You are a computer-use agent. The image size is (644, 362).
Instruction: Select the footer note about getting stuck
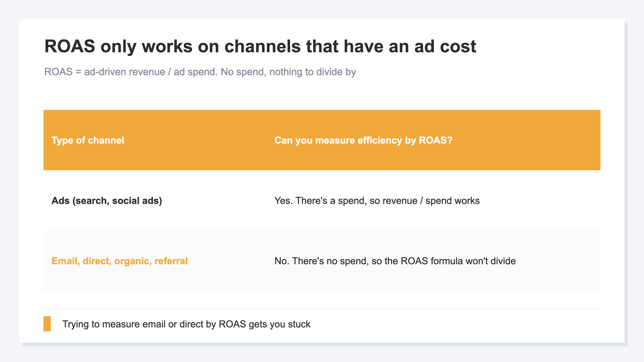coord(186,324)
